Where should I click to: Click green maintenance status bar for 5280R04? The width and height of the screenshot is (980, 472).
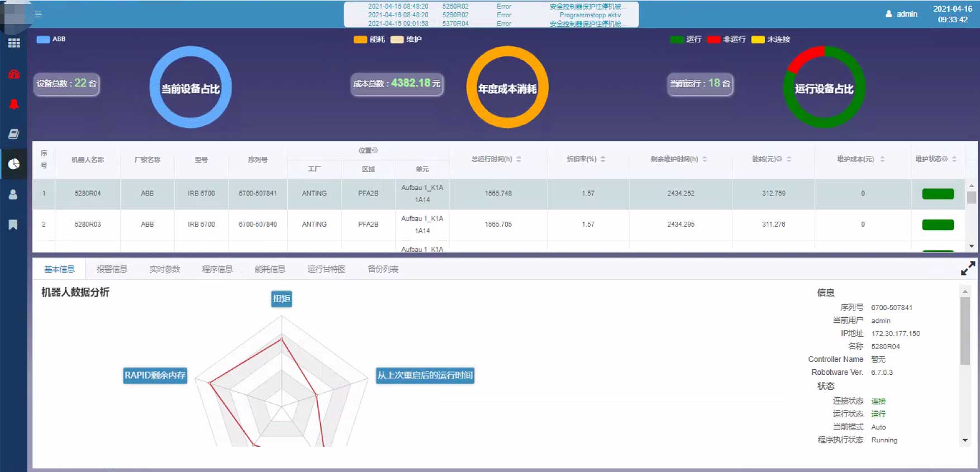pos(938,194)
